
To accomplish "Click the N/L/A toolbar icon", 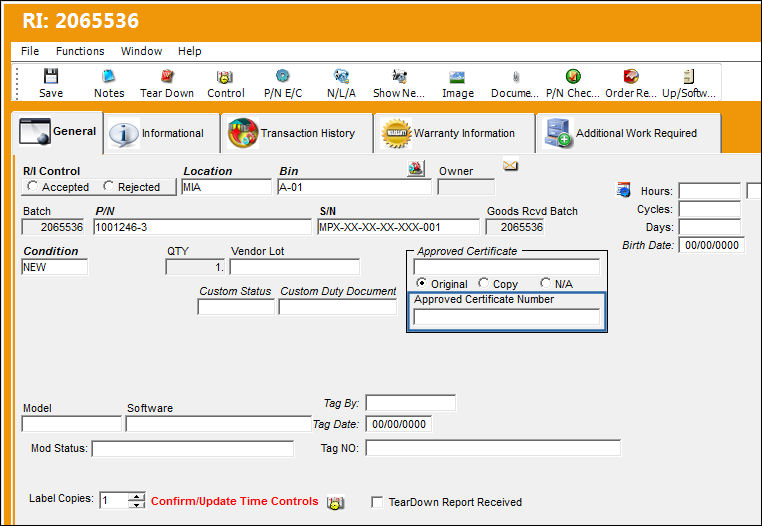I will pos(341,76).
